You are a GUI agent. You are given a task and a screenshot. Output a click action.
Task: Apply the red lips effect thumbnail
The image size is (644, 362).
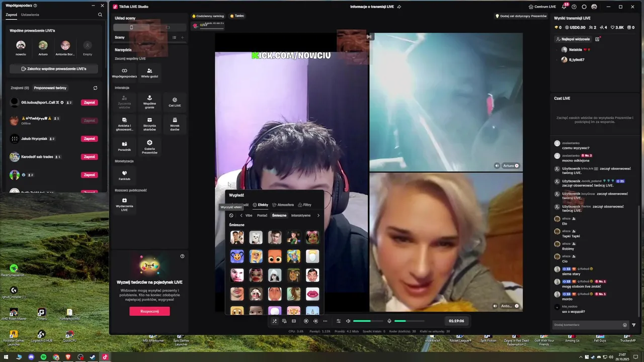(312, 293)
